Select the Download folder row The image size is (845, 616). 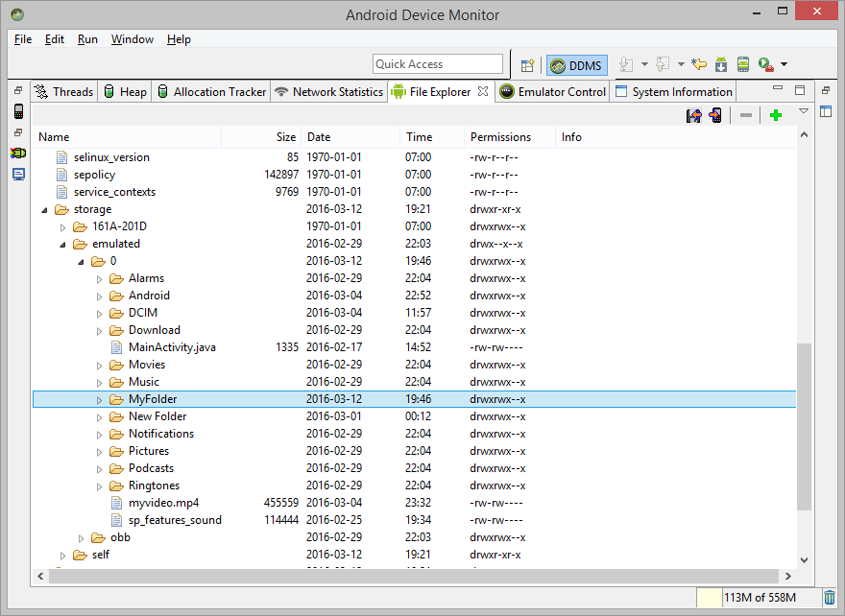click(x=415, y=330)
